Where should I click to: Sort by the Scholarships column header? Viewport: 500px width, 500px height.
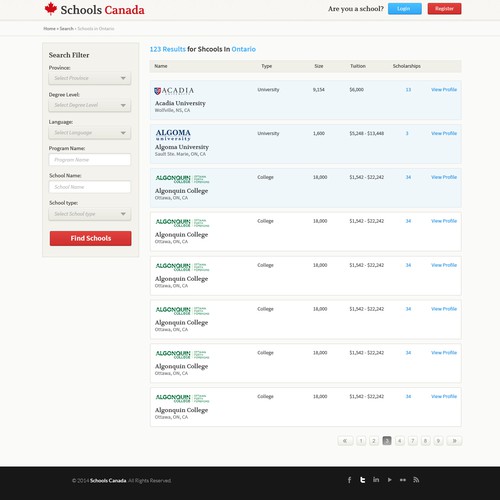tap(407, 66)
